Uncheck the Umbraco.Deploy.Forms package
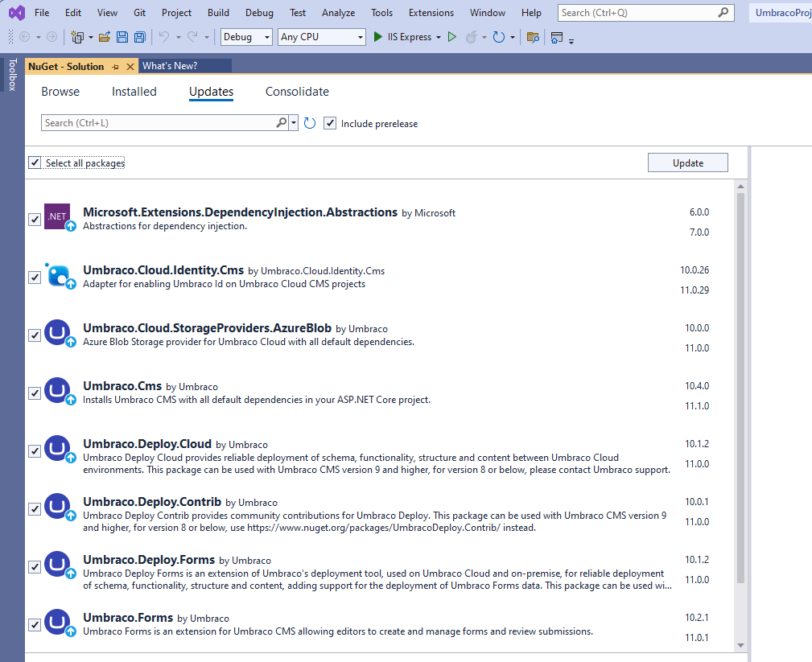812x662 pixels. (x=35, y=567)
